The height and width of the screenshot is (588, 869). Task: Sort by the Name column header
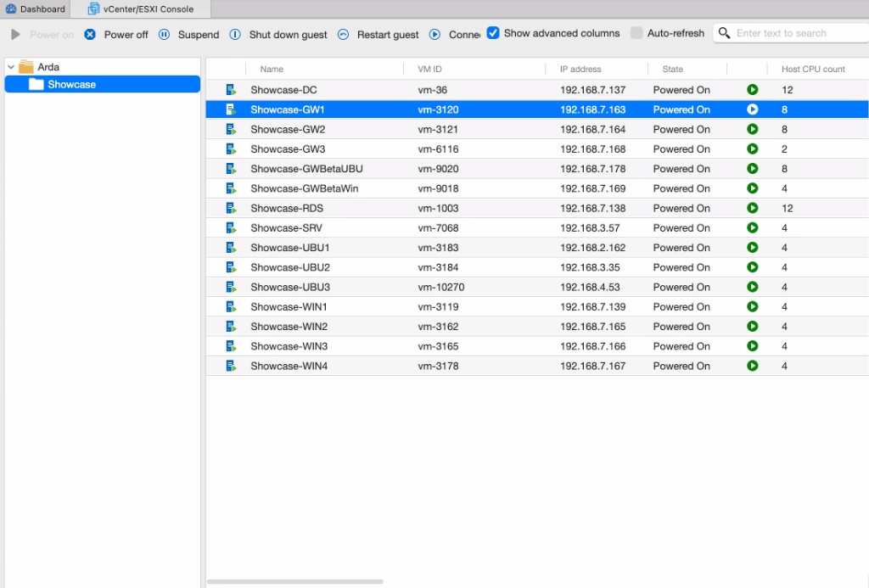272,70
